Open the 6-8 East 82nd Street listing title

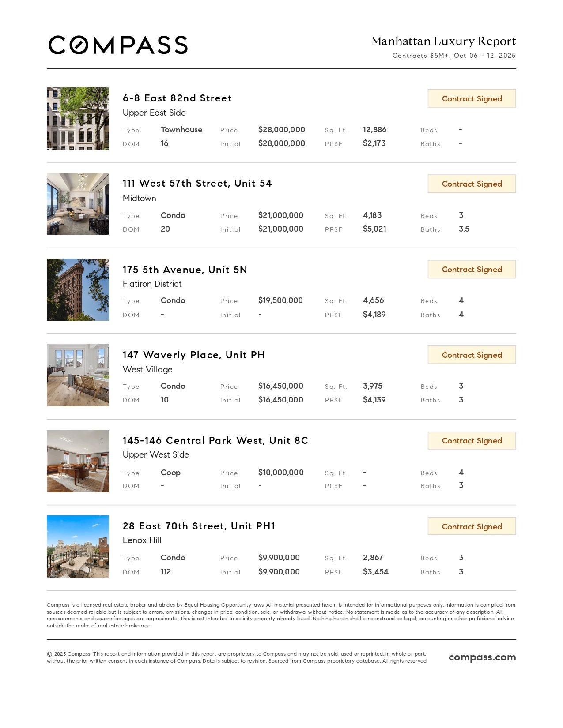point(177,98)
